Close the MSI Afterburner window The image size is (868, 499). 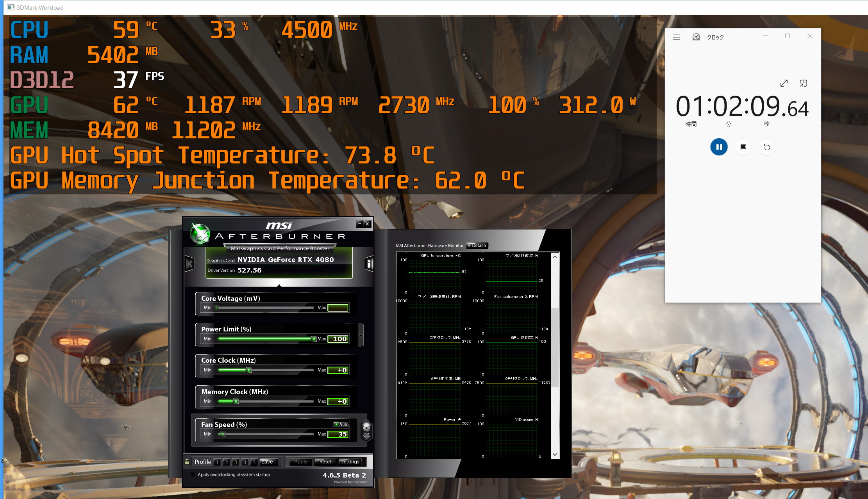click(367, 224)
